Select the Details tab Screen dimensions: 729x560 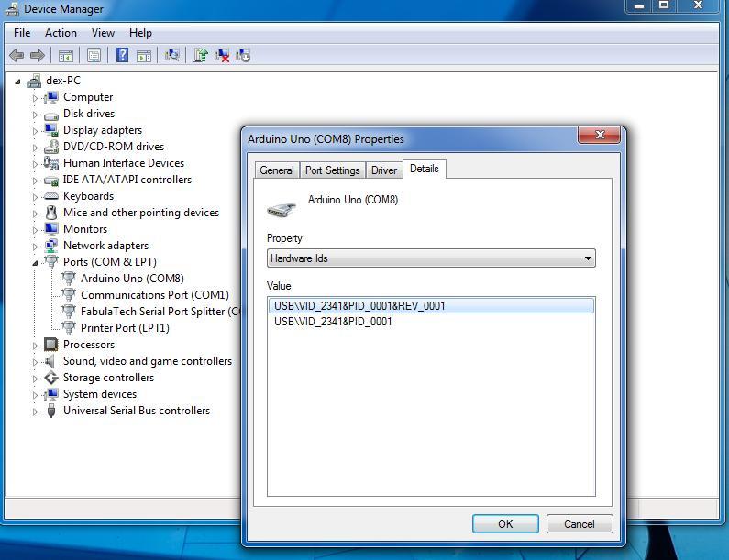(424, 169)
